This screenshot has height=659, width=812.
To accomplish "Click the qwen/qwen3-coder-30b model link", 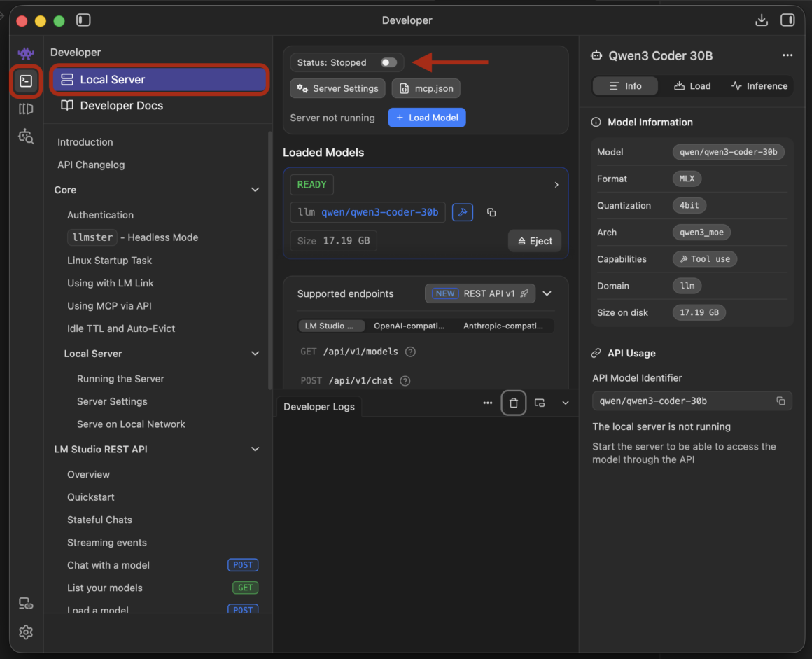I will [379, 212].
